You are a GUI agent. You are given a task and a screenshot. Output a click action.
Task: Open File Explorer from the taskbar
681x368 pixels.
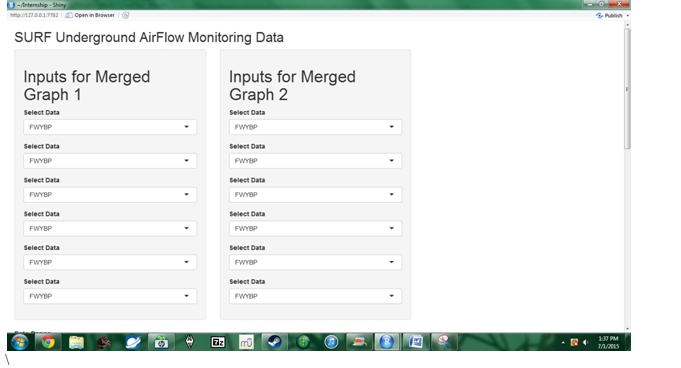point(76,342)
